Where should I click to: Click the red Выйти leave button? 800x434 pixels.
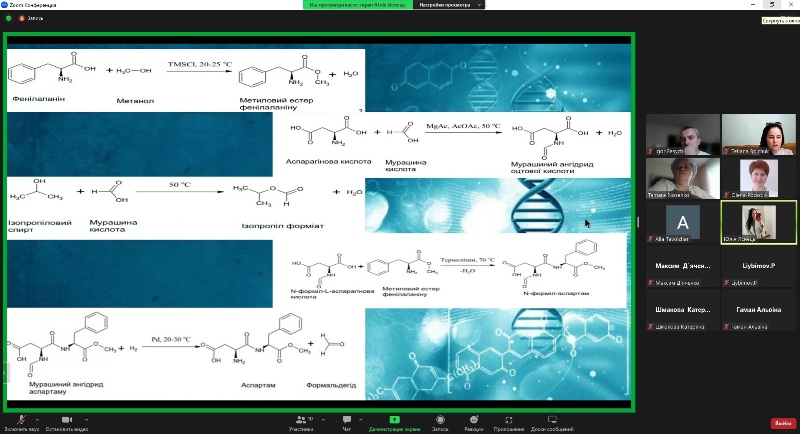coord(783,423)
